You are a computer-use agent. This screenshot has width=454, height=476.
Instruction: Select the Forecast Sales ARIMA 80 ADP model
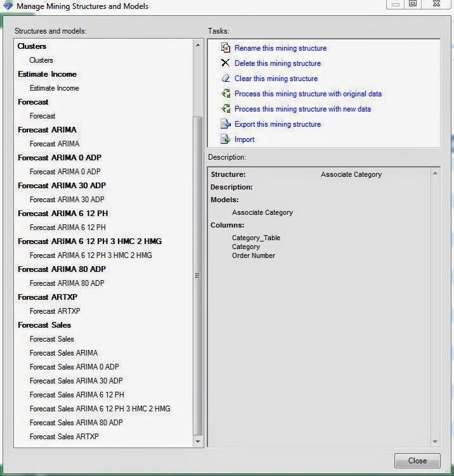point(76,423)
